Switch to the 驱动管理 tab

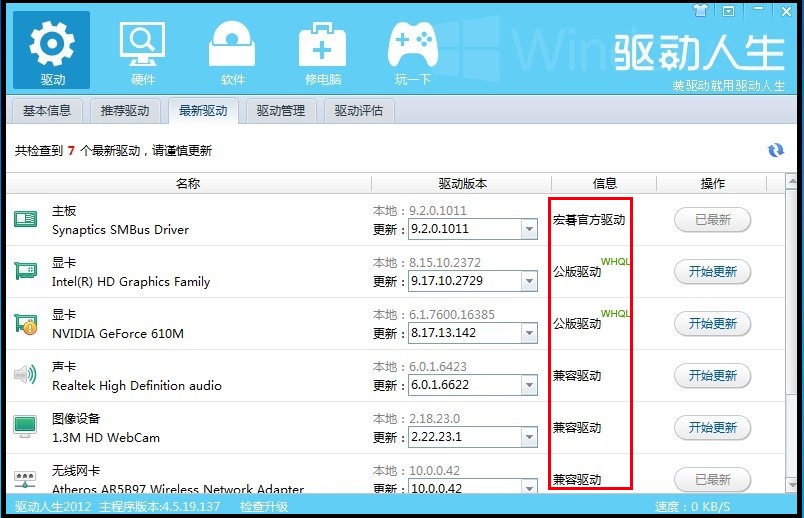point(280,110)
